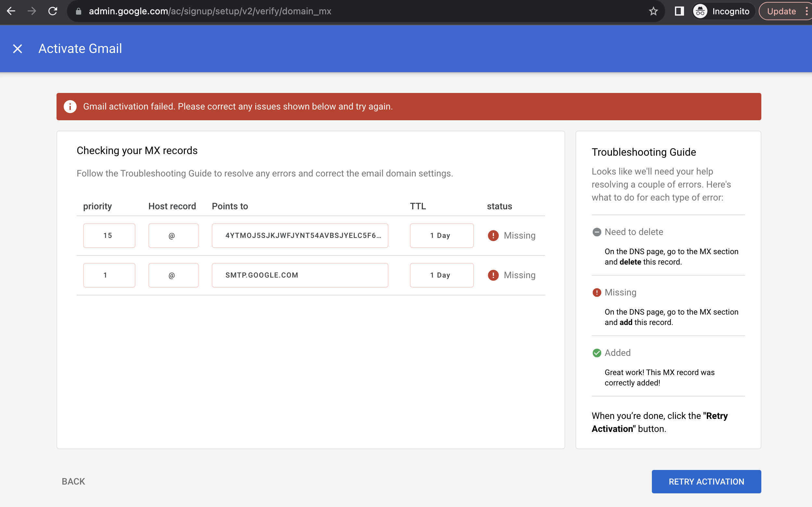Click the Need to delete icon in the Troubleshooting Guide
This screenshot has width=812, height=507.
[x=597, y=232]
